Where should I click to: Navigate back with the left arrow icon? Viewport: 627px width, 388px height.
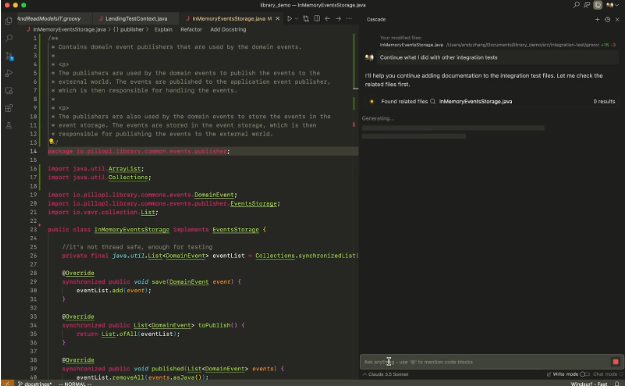(x=328, y=19)
